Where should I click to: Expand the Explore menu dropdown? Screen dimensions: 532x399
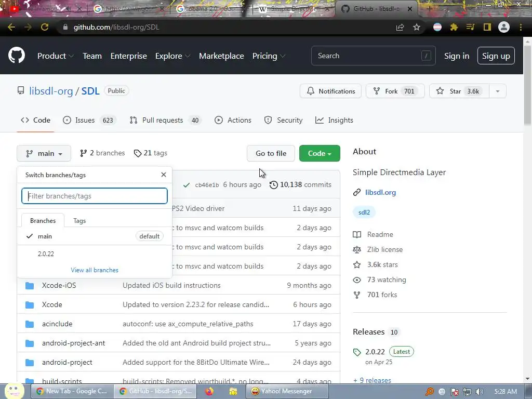172,56
